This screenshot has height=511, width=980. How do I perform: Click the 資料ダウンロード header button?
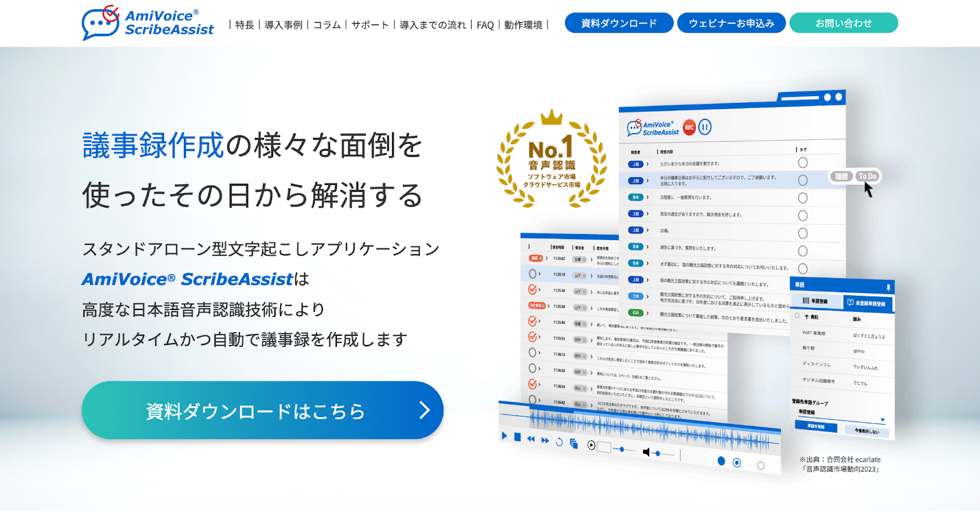619,23
